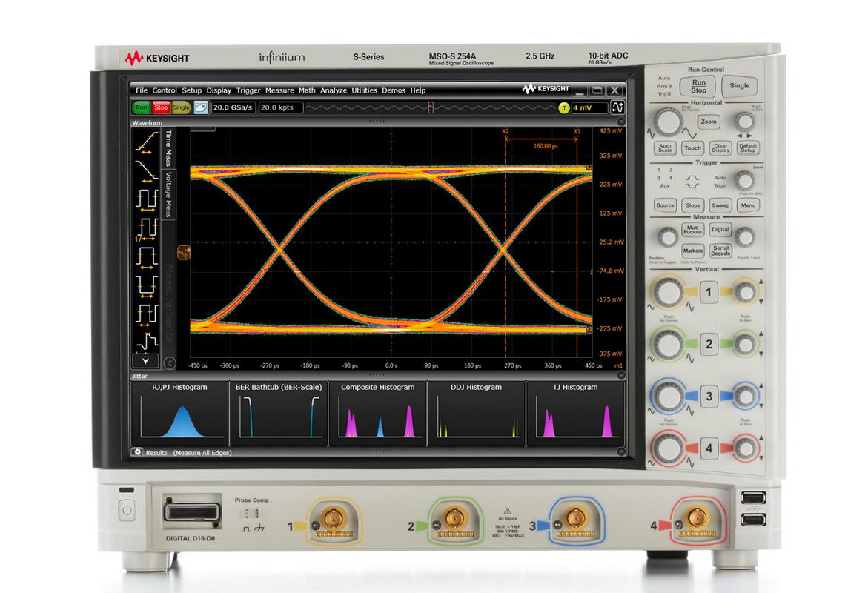This screenshot has width=868, height=593.
Task: Click the Keysight logo in the title bar
Action: tap(546, 89)
